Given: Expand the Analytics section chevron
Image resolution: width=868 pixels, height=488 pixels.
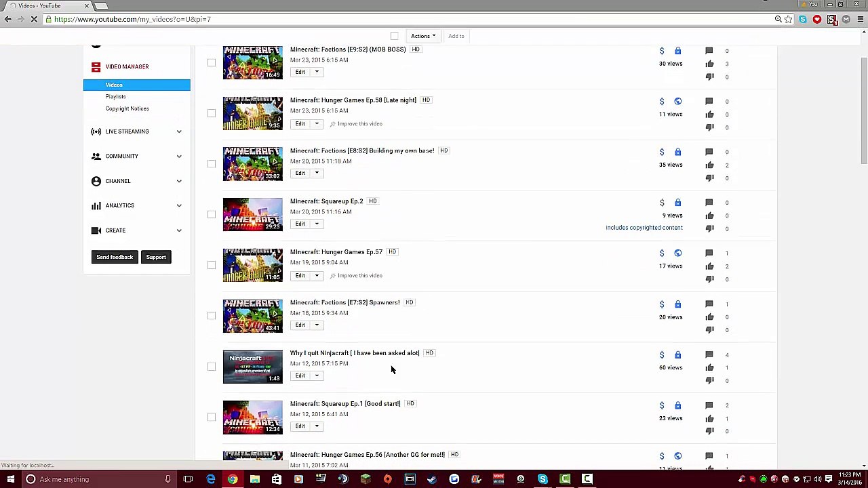Looking at the screenshot, I should point(179,205).
